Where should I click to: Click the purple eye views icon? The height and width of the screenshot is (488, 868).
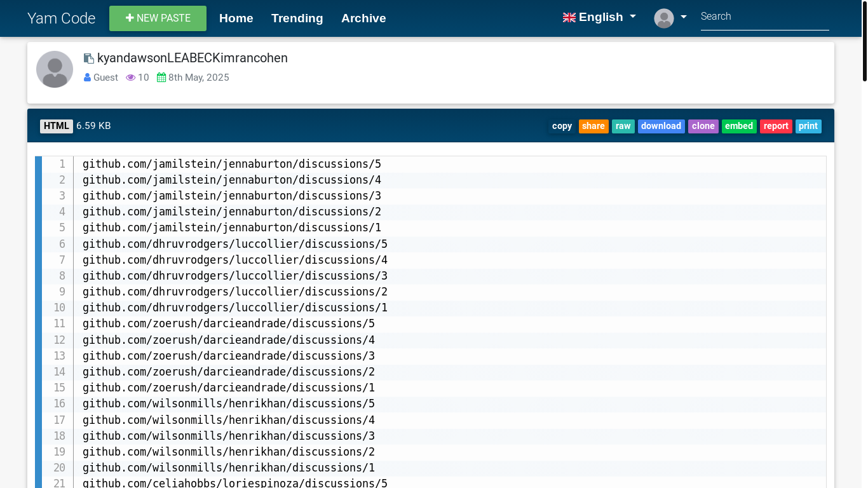[131, 78]
